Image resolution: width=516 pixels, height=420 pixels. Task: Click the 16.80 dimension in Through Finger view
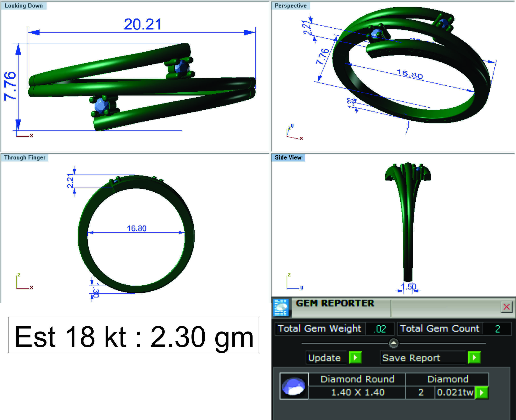point(137,228)
